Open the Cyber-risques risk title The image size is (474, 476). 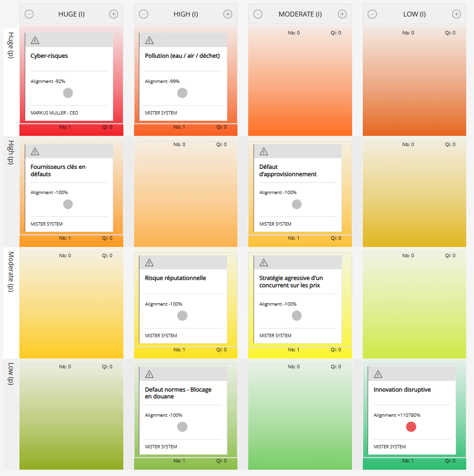pos(49,56)
